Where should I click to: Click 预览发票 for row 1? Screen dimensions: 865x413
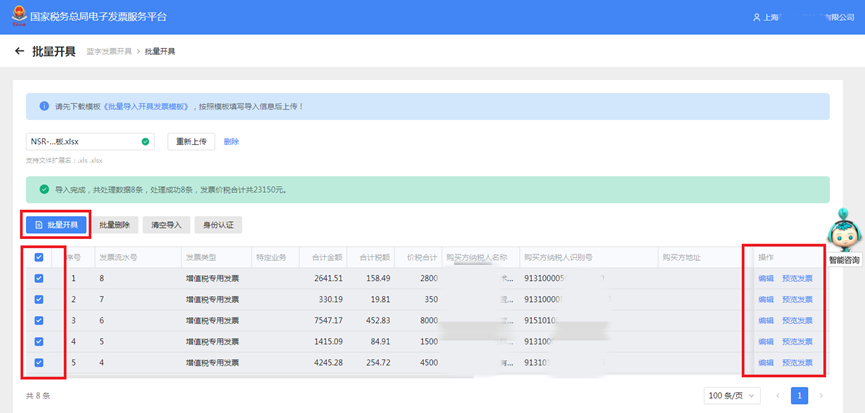pyautogui.click(x=797, y=278)
